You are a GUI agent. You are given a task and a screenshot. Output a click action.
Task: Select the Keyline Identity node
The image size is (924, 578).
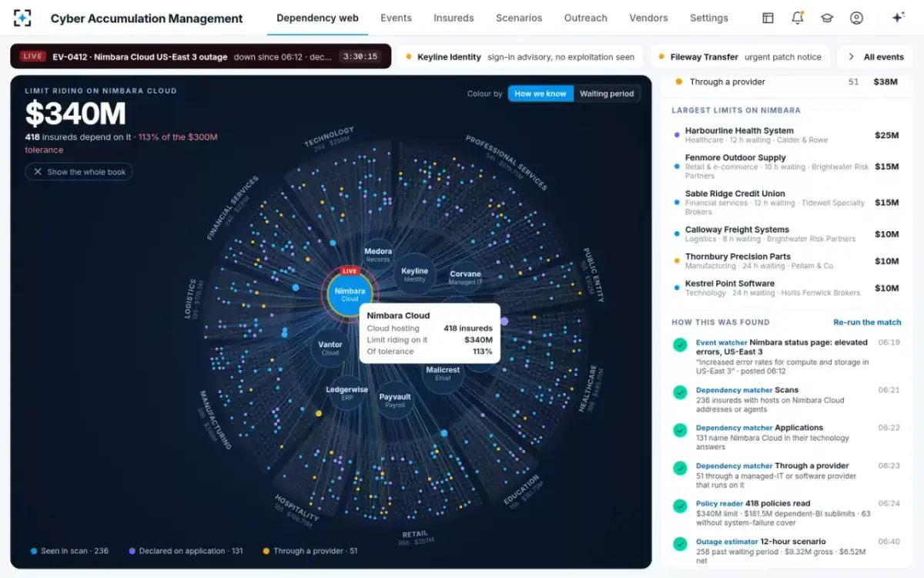pos(414,274)
